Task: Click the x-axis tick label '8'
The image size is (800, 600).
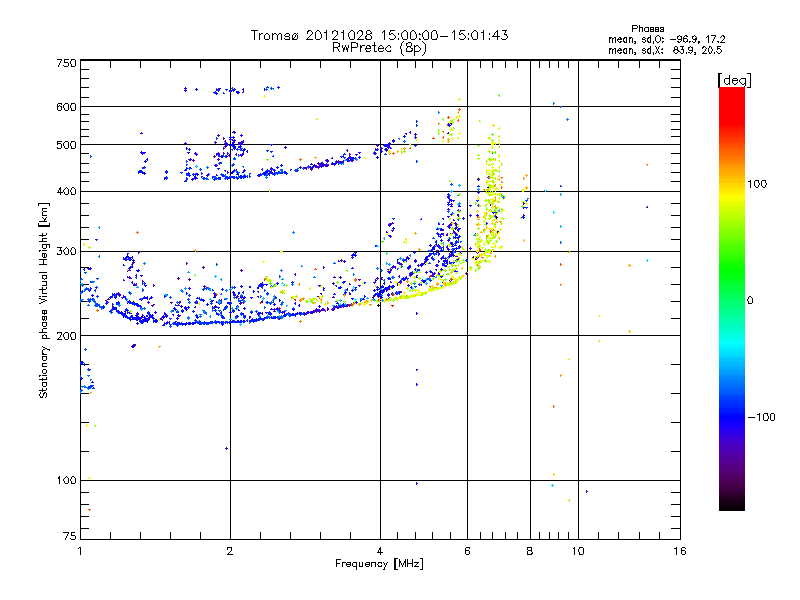Action: 530,551
